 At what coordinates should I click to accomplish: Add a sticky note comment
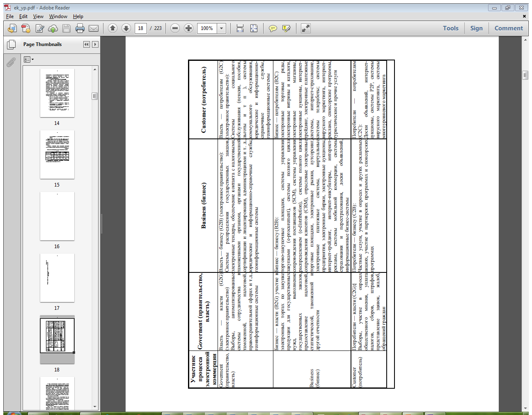tap(273, 28)
